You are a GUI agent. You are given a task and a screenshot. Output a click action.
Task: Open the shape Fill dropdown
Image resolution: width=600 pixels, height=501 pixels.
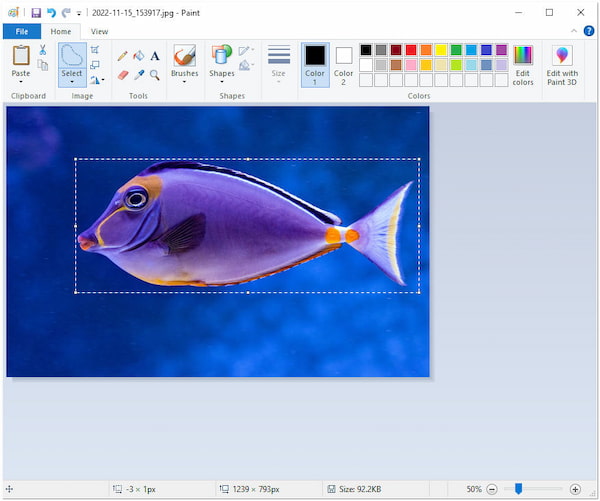click(246, 66)
